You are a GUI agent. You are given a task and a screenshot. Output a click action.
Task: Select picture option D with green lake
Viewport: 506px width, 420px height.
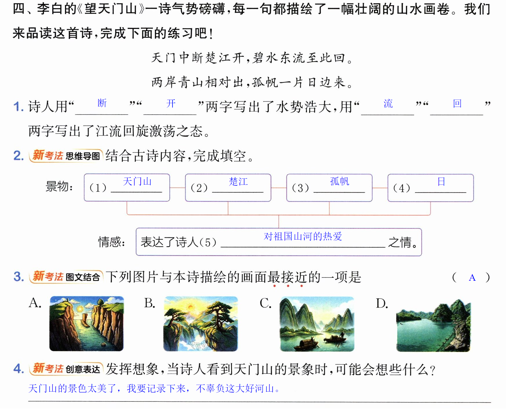(x=434, y=326)
